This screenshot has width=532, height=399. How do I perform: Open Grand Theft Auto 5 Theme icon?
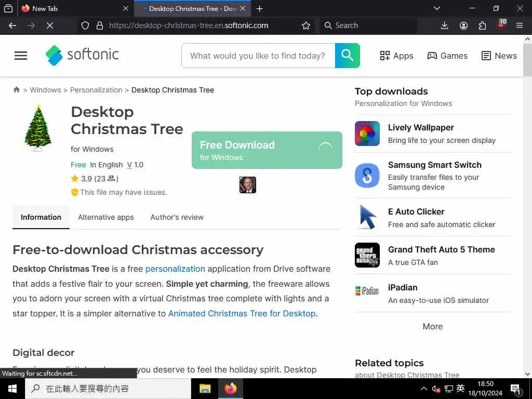[367, 255]
